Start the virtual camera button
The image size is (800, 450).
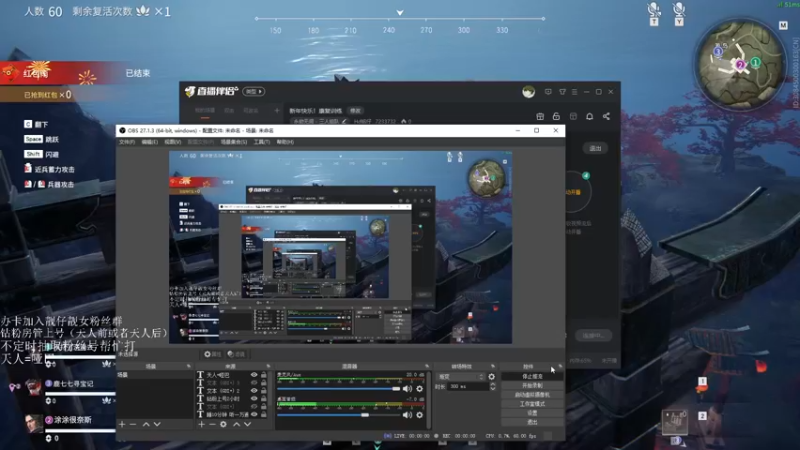532,395
